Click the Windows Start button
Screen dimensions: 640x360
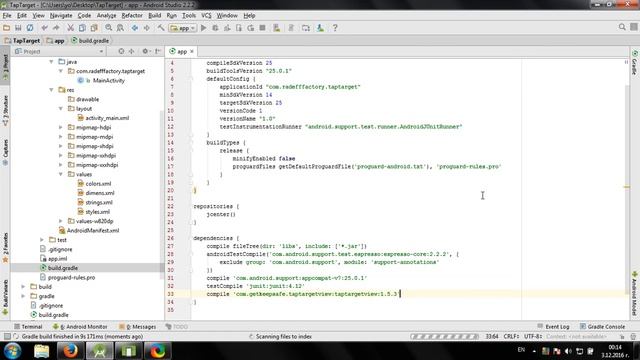tap(13, 351)
